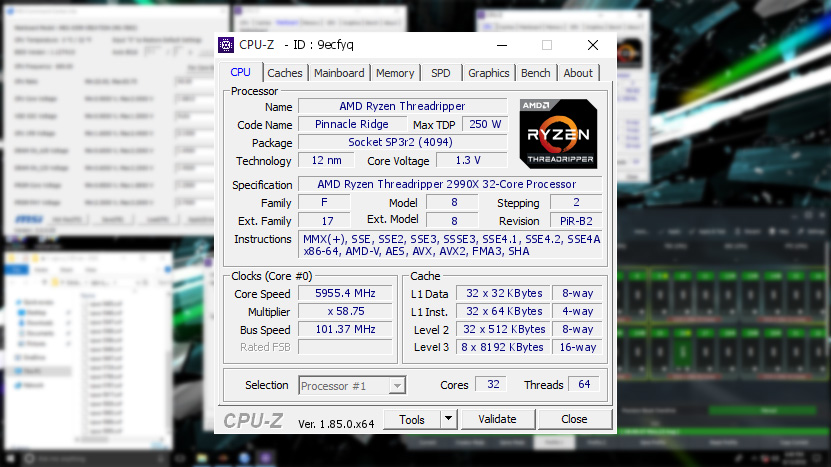The image size is (831, 467).
Task: Click the purple CPU-Z taskbar icon
Action: tap(266, 458)
